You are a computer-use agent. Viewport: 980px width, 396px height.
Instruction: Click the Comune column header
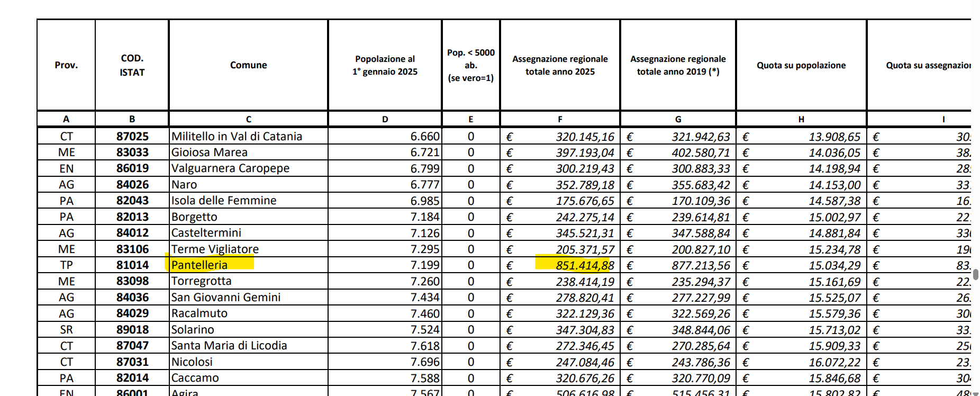(x=248, y=65)
